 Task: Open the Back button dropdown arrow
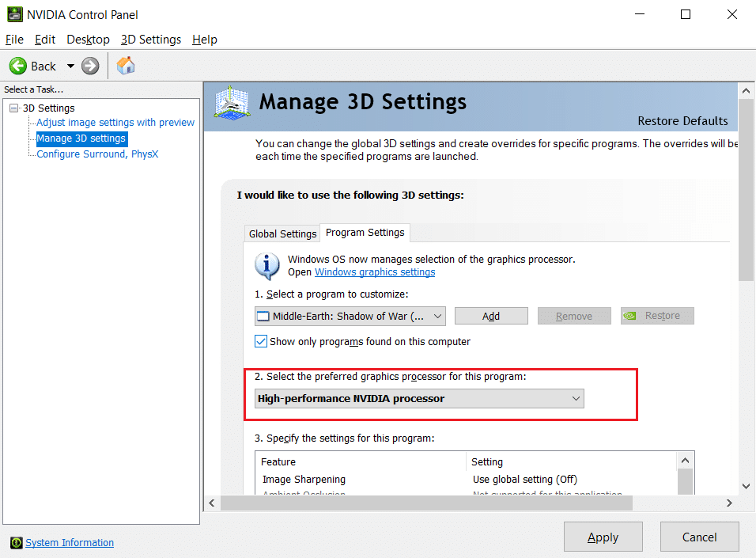click(70, 66)
